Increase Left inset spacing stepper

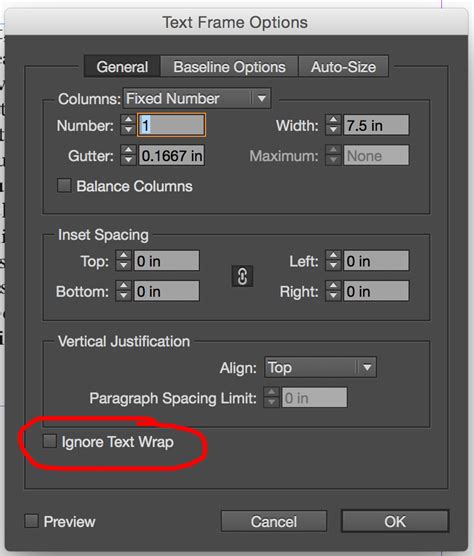333,256
